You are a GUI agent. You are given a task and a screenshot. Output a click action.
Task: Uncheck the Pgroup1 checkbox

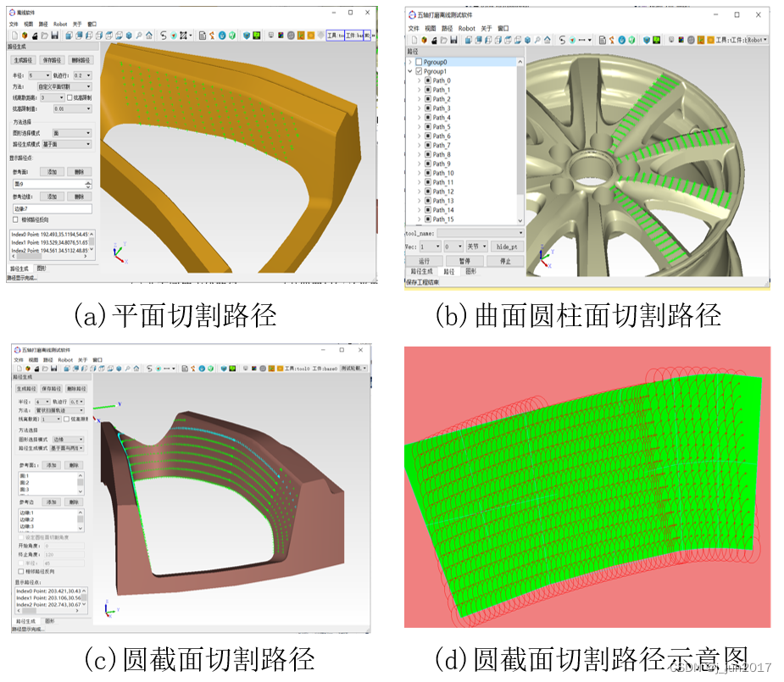click(x=419, y=72)
